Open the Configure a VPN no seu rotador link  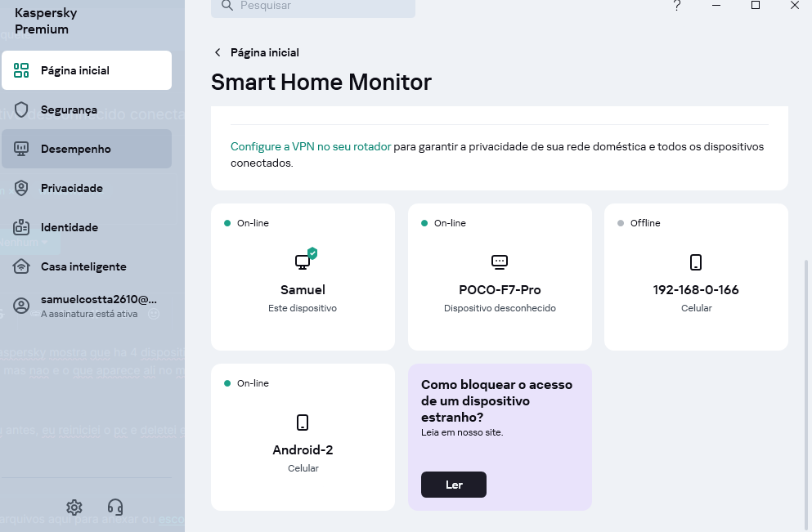click(311, 146)
